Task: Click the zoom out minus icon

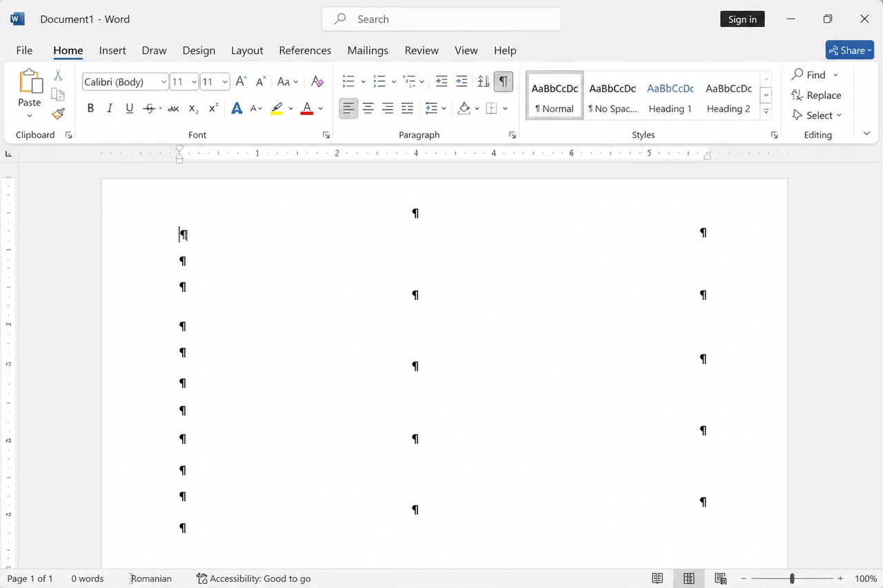Action: pyautogui.click(x=744, y=578)
